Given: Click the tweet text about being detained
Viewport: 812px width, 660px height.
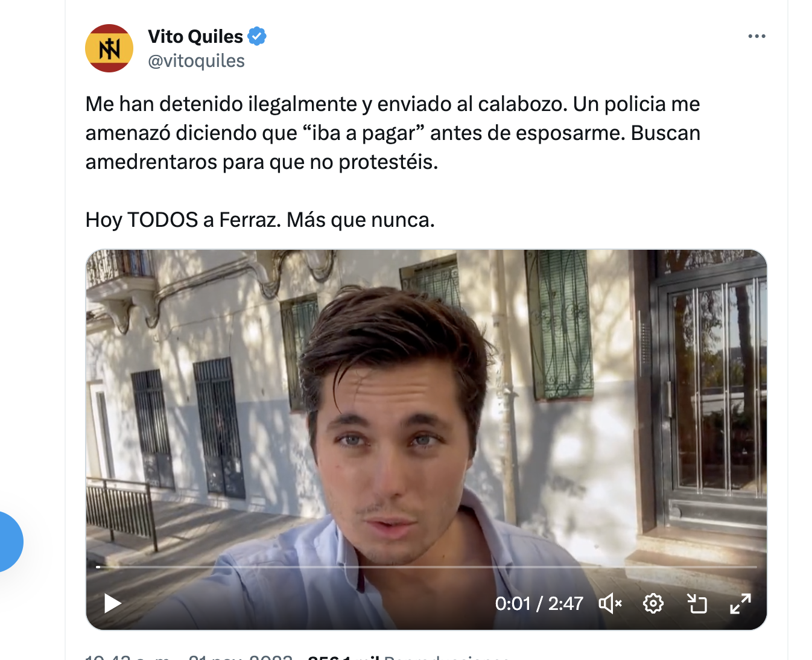Looking at the screenshot, I should [393, 133].
